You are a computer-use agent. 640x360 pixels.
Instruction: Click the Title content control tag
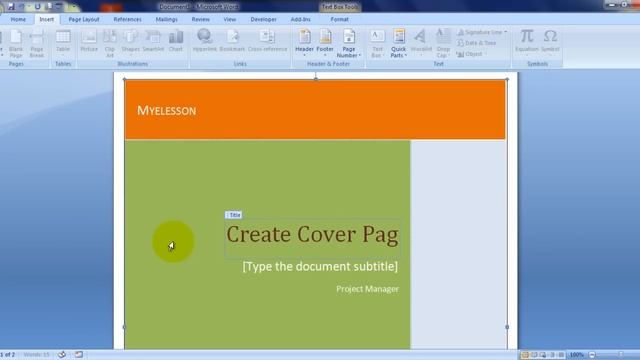point(233,215)
